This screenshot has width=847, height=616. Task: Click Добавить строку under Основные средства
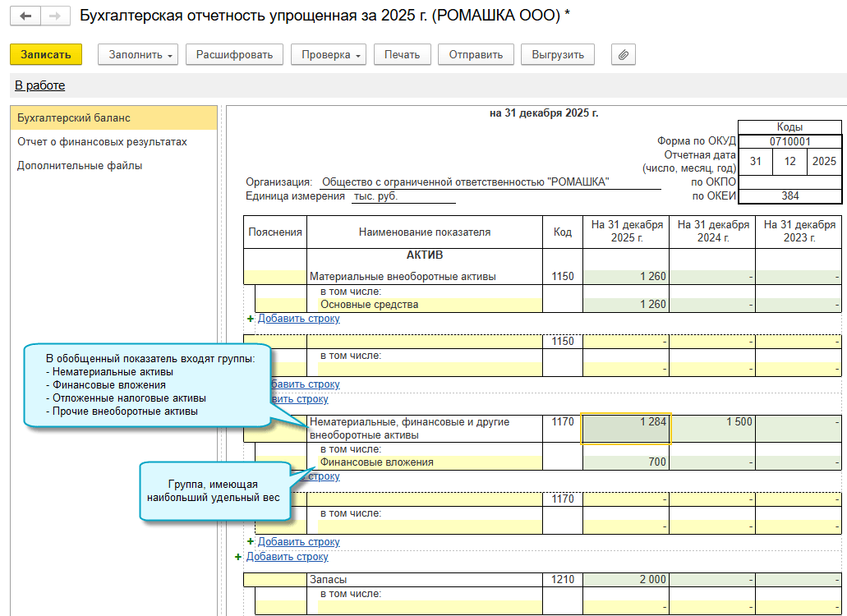(x=299, y=319)
